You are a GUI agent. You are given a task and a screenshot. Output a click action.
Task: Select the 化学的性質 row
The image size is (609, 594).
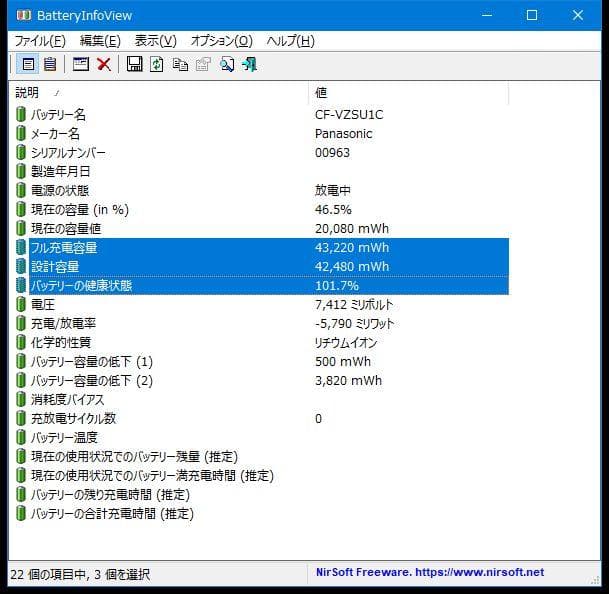[x=262, y=343]
